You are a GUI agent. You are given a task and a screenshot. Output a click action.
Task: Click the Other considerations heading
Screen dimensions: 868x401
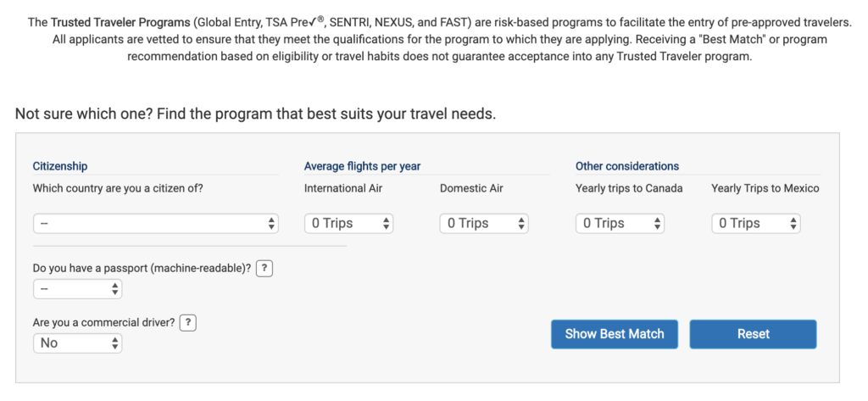click(x=627, y=166)
